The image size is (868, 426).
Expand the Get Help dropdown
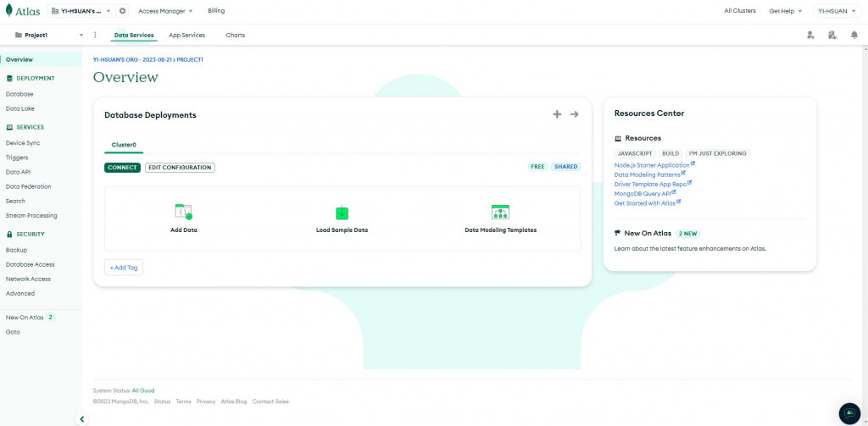tap(785, 11)
